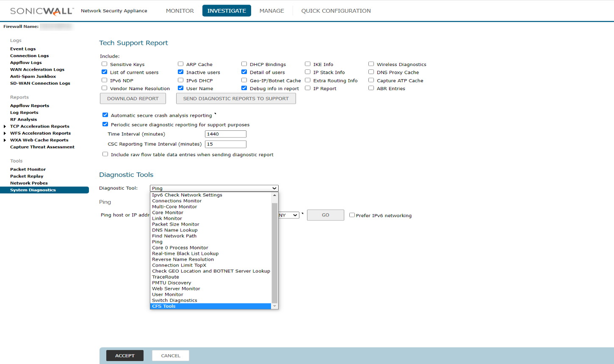Uncheck List of current users
This screenshot has width=614, height=364.
click(x=104, y=72)
